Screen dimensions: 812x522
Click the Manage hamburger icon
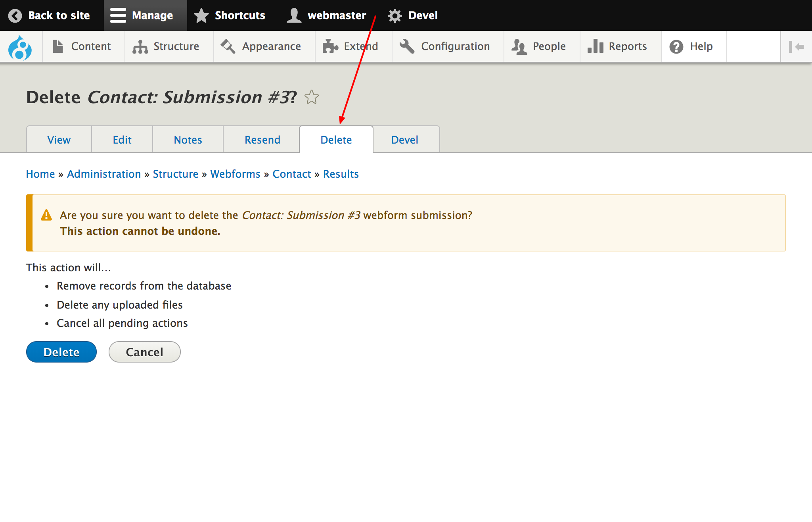(x=118, y=15)
